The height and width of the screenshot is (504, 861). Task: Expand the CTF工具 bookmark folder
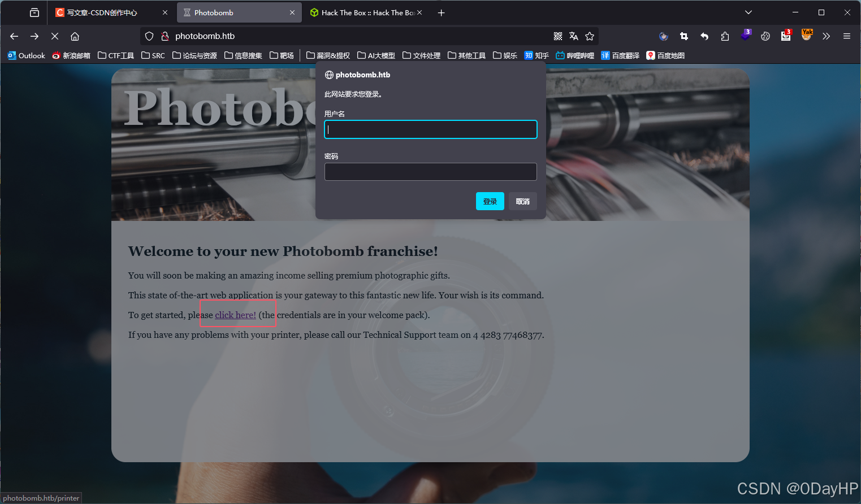116,55
